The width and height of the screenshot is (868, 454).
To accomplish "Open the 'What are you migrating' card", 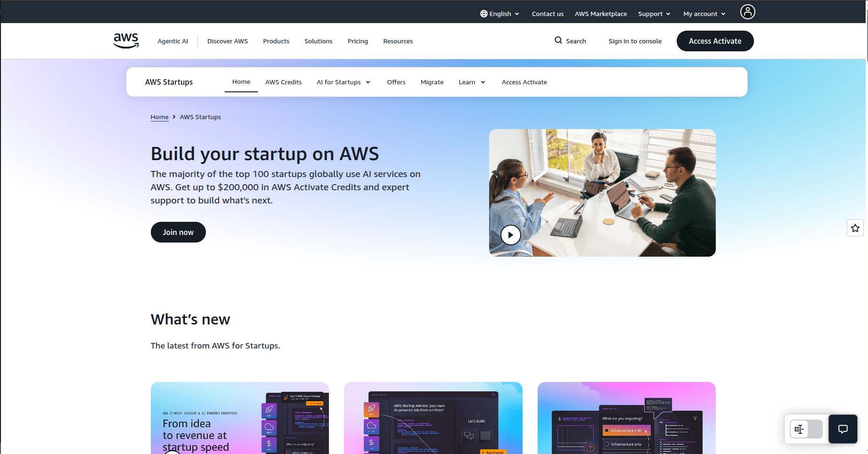I will pos(627,418).
